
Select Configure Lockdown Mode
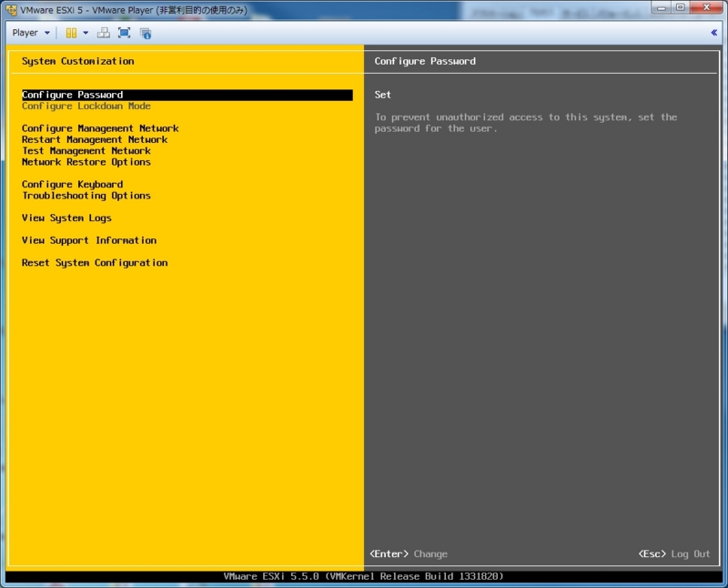(87, 106)
